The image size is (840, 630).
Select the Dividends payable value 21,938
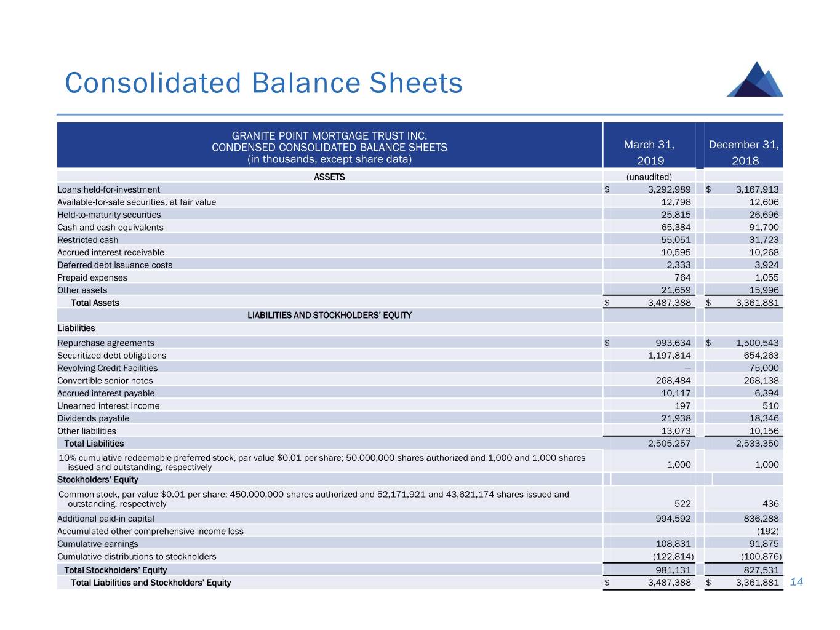click(676, 418)
